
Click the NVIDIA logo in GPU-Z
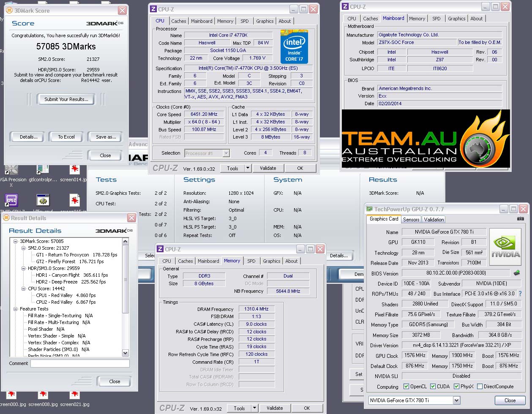tap(505, 247)
